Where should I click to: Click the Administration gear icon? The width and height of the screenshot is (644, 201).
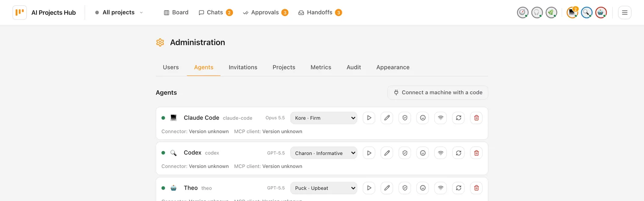click(x=160, y=42)
